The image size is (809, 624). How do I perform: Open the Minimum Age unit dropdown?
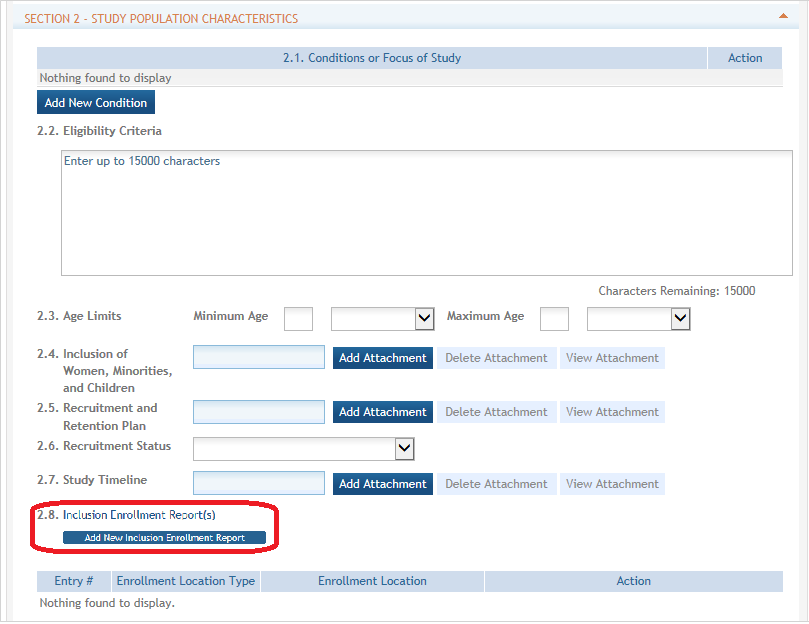coord(382,318)
